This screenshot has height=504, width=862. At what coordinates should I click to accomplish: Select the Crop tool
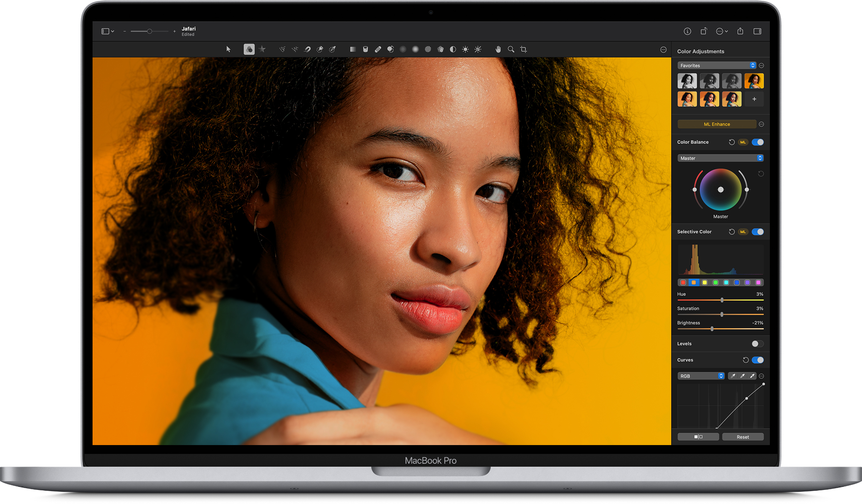[524, 49]
